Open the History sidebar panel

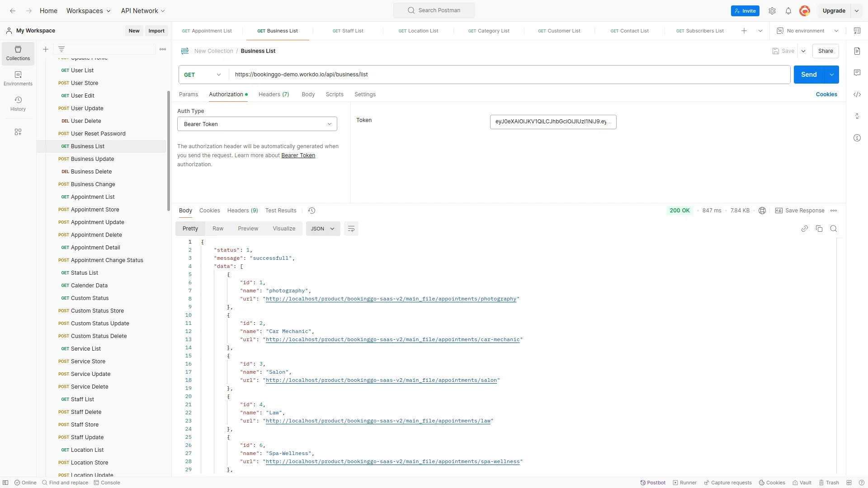18,103
